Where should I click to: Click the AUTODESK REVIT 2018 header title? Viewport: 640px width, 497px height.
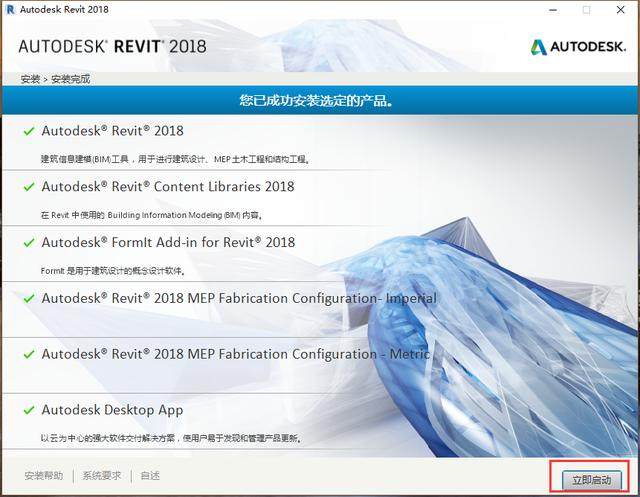click(113, 47)
